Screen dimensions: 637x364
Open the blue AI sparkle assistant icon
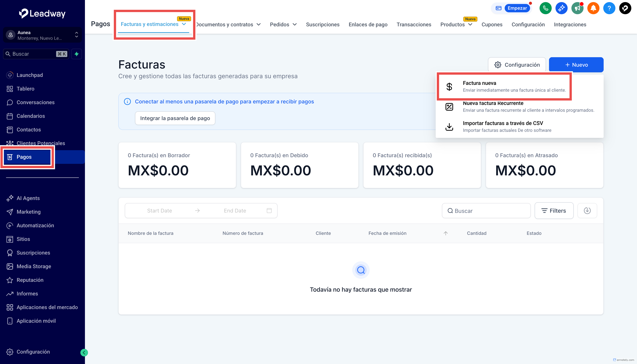561,8
